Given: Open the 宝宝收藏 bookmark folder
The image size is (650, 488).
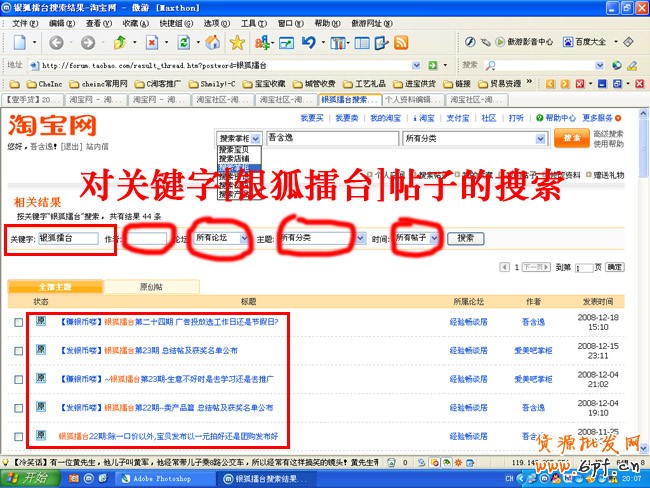Looking at the screenshot, I should [264, 84].
